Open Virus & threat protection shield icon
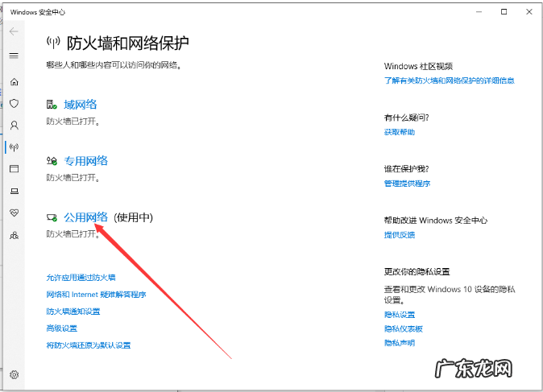543x392 pixels. click(15, 104)
